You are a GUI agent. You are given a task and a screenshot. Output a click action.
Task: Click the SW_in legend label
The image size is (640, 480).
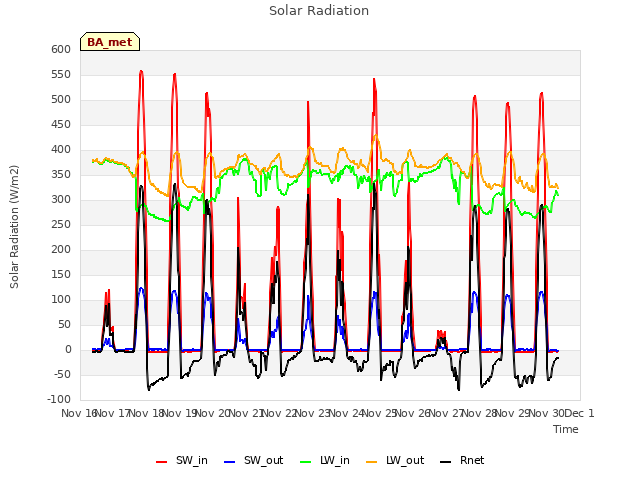click(x=191, y=460)
